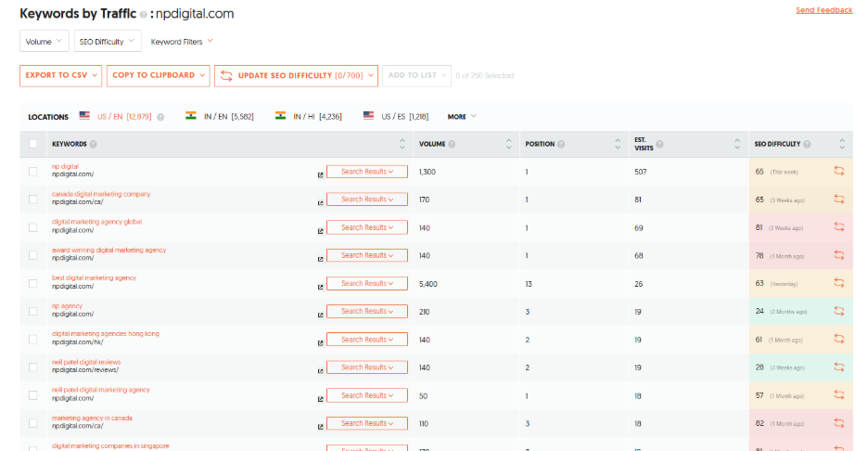
Task: Click info icon next to Est. Visits header
Action: pyautogui.click(x=659, y=144)
